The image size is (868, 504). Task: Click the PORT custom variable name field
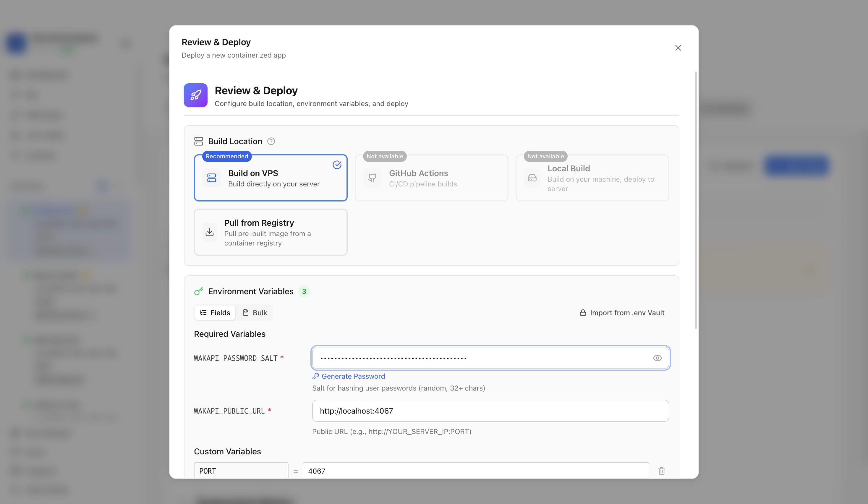coord(241,471)
